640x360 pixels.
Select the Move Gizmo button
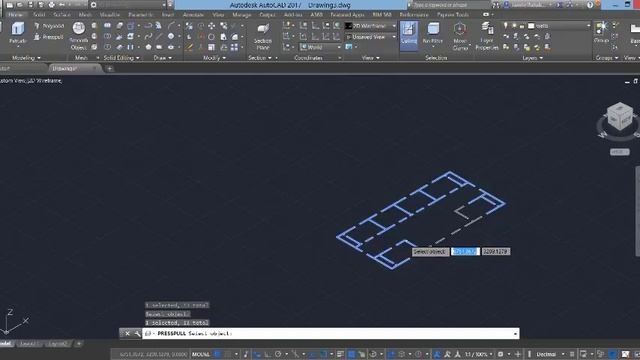460,36
